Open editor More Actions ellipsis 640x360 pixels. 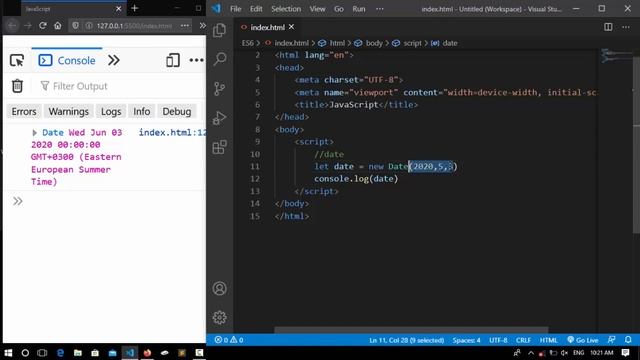click(626, 27)
